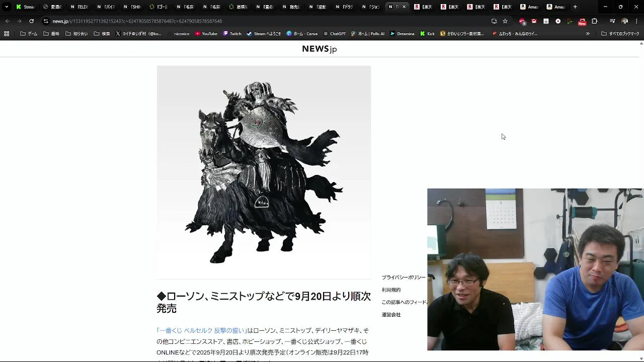Click the page vertical scrollbar
Screen dimensions: 644x362
pos(641,201)
